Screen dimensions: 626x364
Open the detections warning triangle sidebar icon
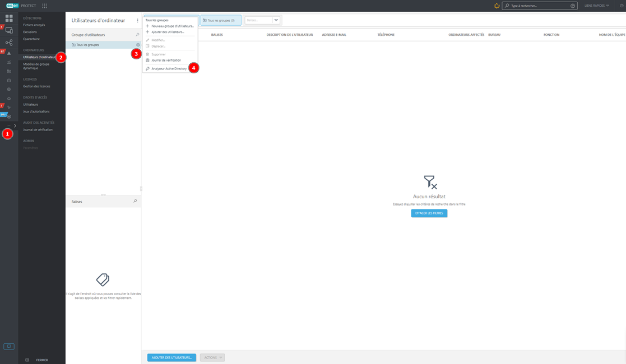click(9, 53)
